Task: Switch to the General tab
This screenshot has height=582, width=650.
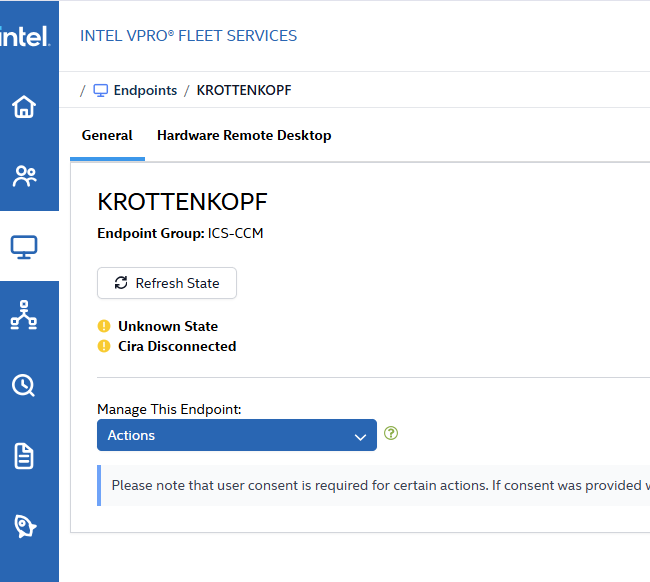Action: pos(107,136)
